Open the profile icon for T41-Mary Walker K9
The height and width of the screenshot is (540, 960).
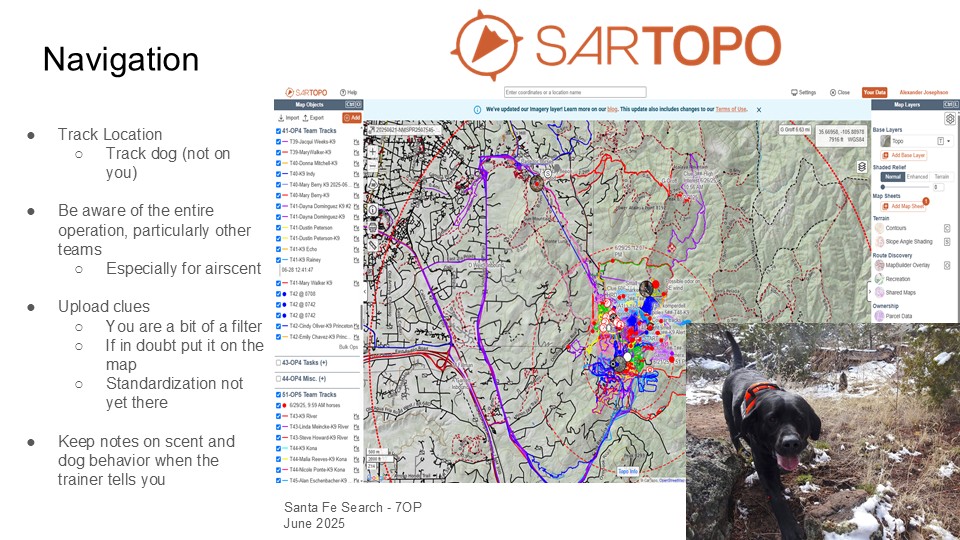pos(356,283)
